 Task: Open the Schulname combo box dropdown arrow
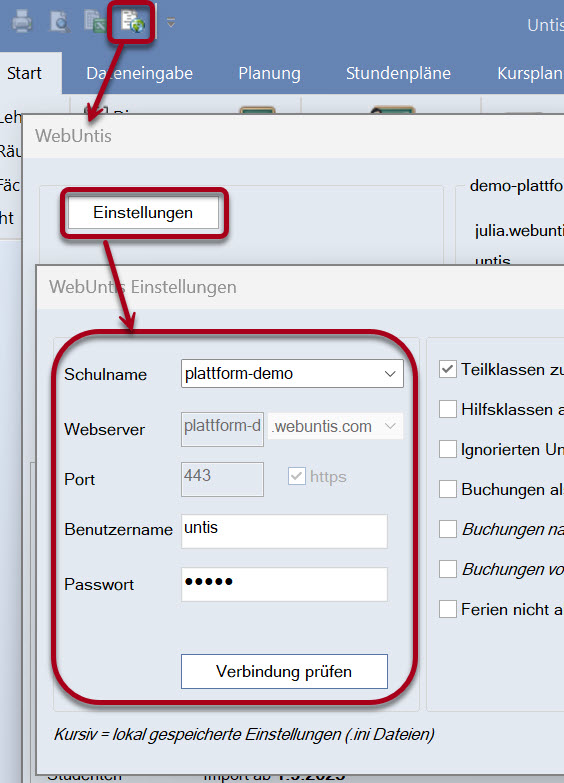390,374
